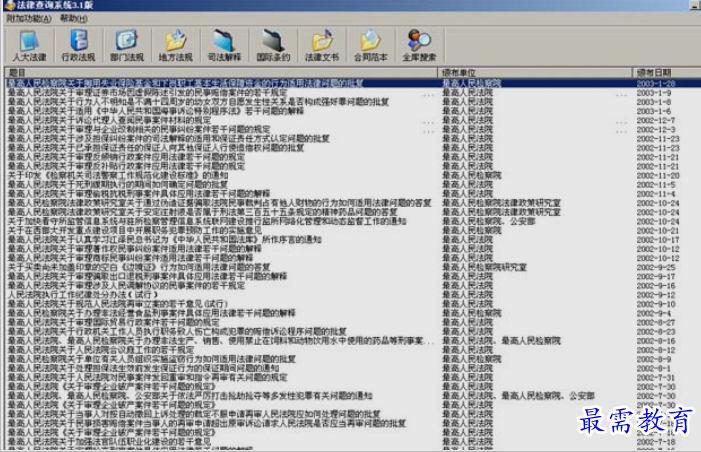The width and height of the screenshot is (701, 452).
Task: Select row about 西部大开发重点建设项目 实施意见
Action: pyautogui.click(x=352, y=230)
